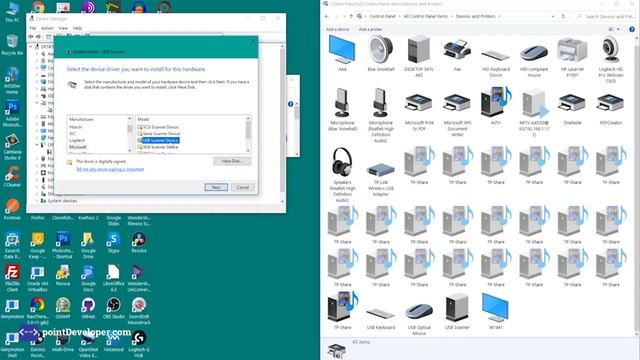Screen dimensions: 640x360
Task: Click the Device Manager vertical scrollbar
Action: pos(282,122)
